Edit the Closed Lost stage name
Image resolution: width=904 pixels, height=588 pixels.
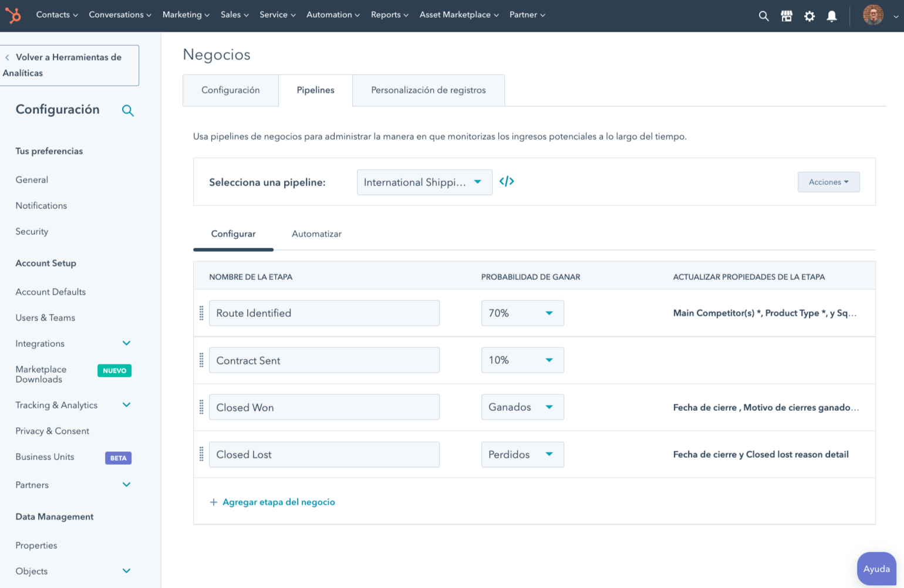coord(324,454)
